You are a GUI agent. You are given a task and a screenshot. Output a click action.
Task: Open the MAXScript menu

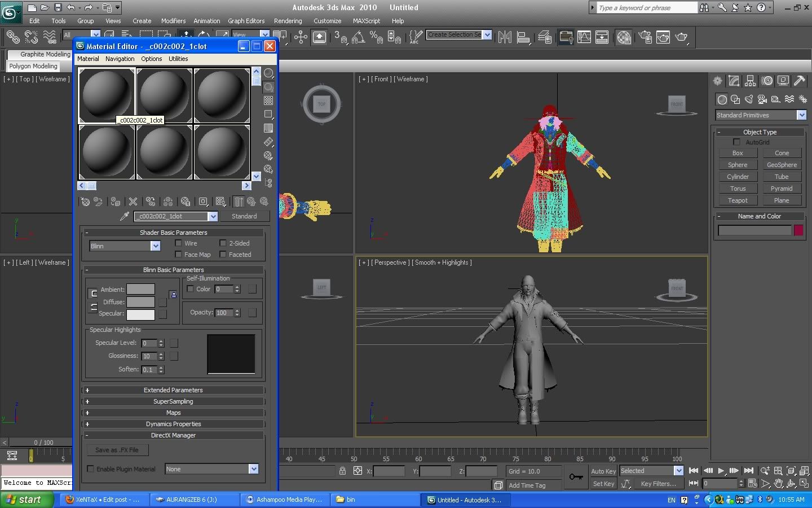pyautogui.click(x=367, y=21)
